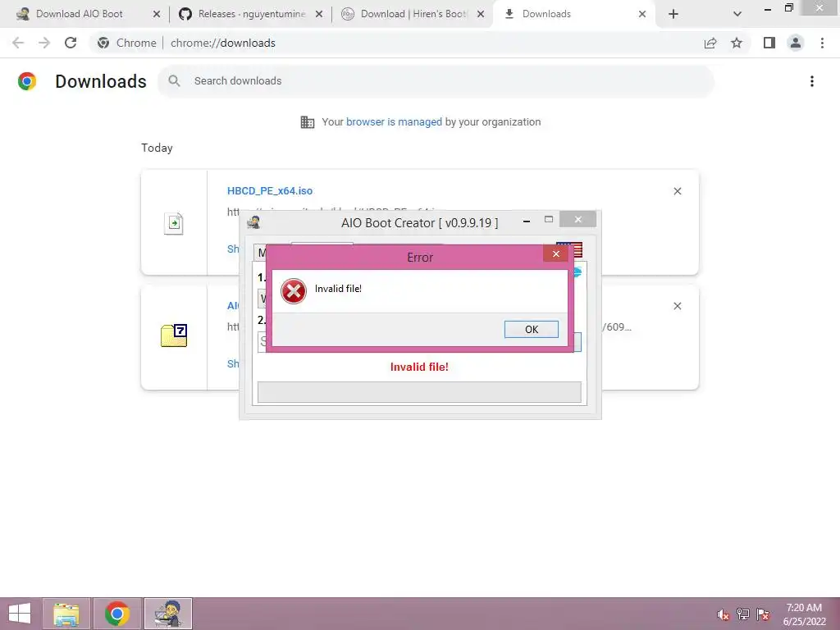This screenshot has width=840, height=630.
Task: Click the Chrome taskbar icon
Action: pyautogui.click(x=116, y=614)
